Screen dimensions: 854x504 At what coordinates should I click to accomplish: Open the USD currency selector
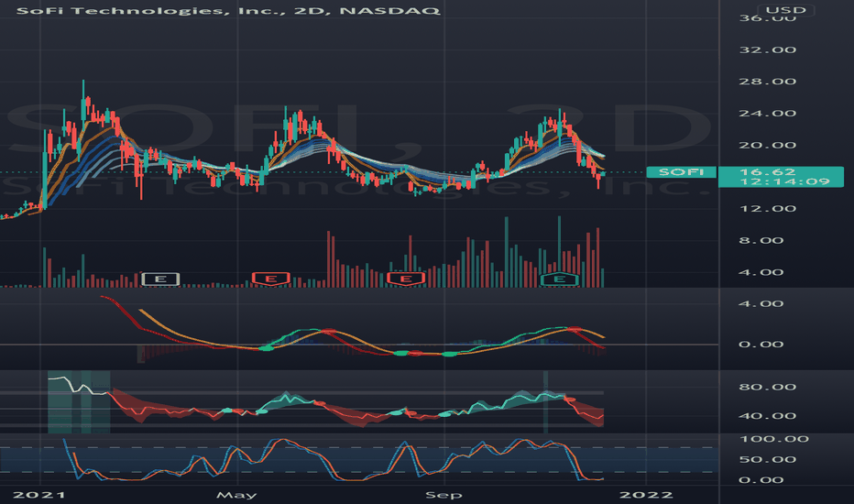click(x=785, y=10)
